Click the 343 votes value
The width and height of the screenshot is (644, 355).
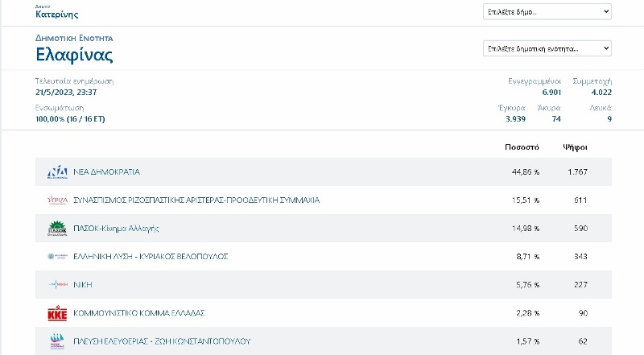coord(580,256)
